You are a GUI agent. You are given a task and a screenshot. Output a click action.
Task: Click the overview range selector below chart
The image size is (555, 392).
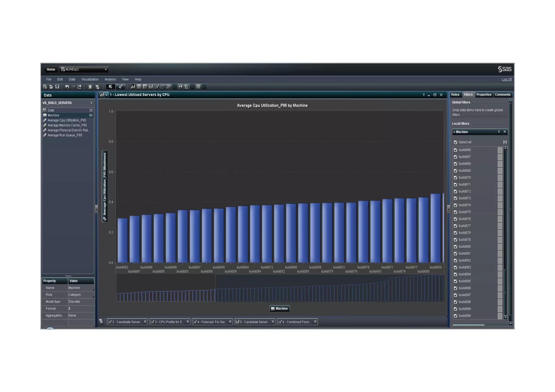click(x=166, y=288)
